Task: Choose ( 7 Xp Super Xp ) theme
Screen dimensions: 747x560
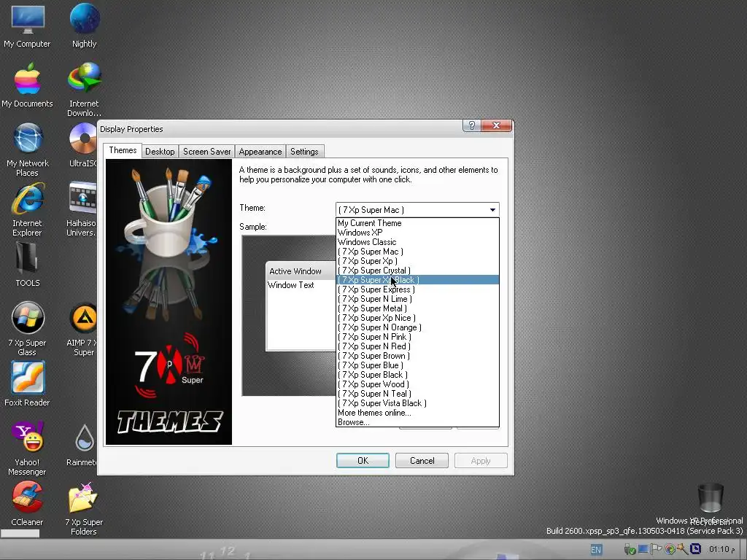Action: click(x=417, y=261)
